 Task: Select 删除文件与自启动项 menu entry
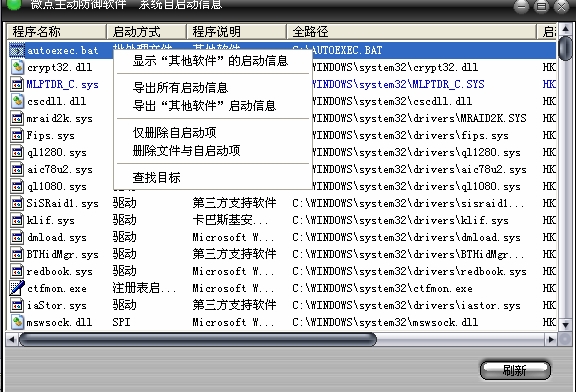[x=187, y=151]
